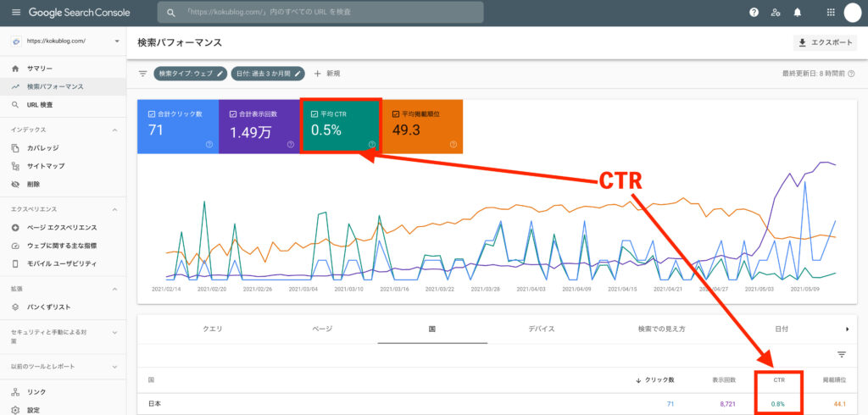Sort table by 表示回数 column
The image size is (868, 415).
[x=724, y=380]
